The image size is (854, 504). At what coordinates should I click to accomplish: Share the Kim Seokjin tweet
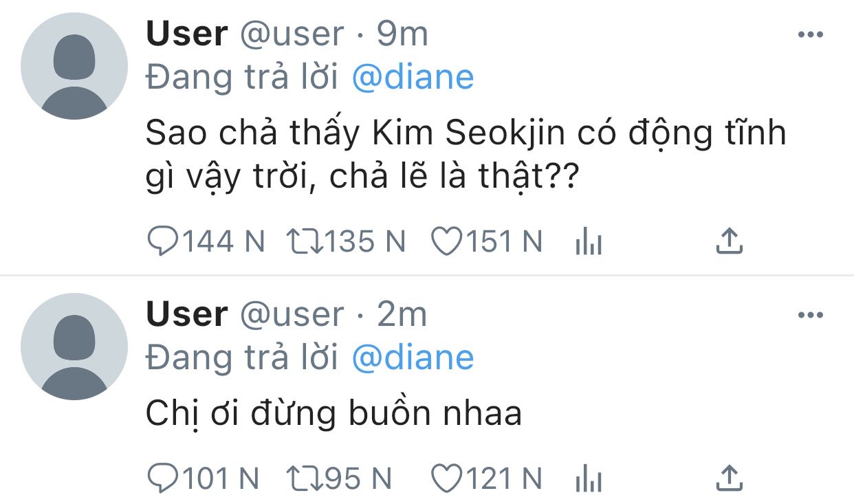coord(730,241)
